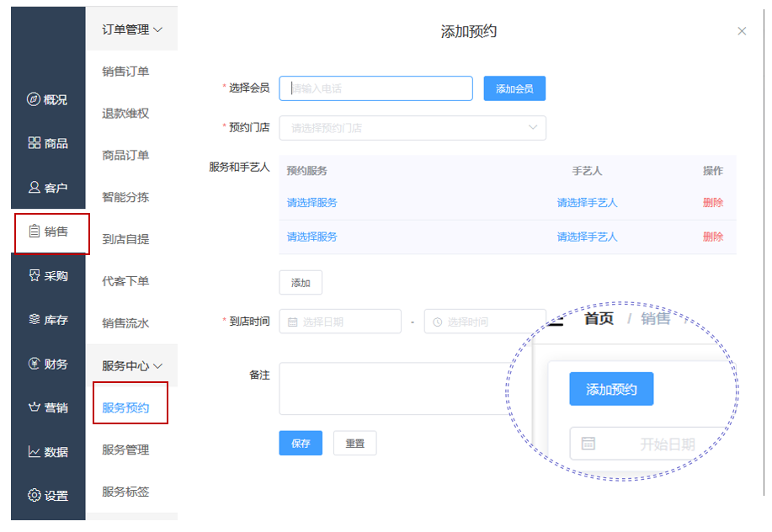This screenshot has width=772, height=532.
Task: Open the 营销 marketing section
Action: click(48, 407)
